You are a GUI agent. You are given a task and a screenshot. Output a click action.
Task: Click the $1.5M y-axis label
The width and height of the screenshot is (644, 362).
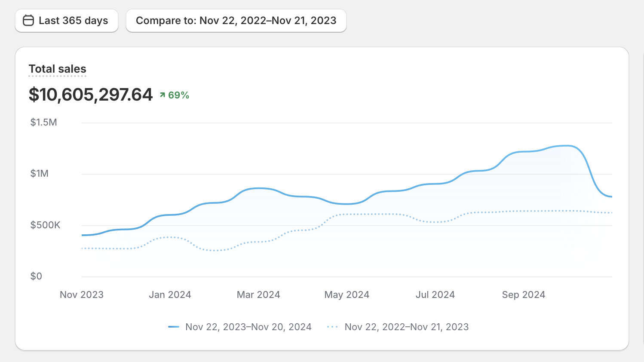43,122
